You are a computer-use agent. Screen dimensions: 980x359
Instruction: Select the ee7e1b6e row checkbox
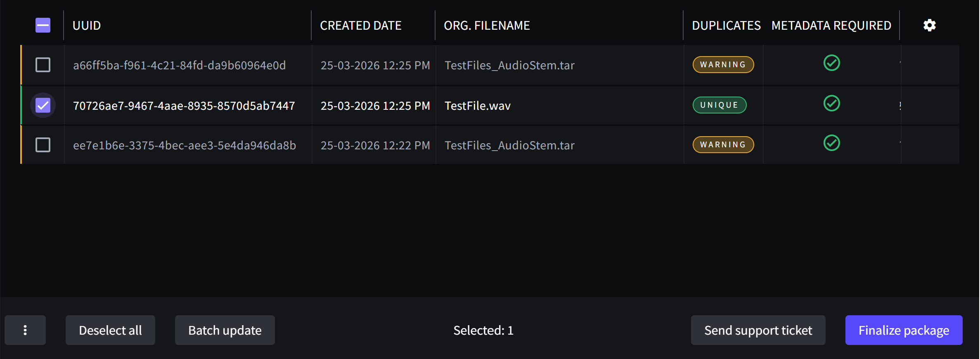(x=43, y=145)
